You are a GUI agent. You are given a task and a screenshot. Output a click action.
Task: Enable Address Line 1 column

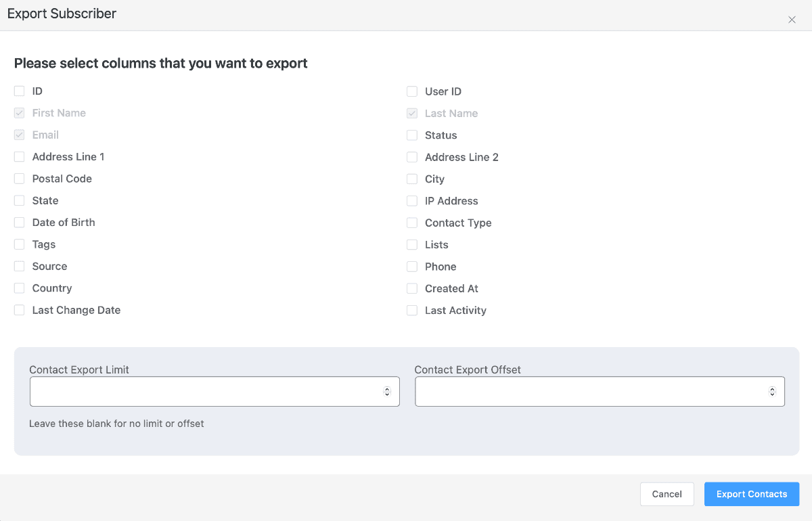(x=19, y=156)
